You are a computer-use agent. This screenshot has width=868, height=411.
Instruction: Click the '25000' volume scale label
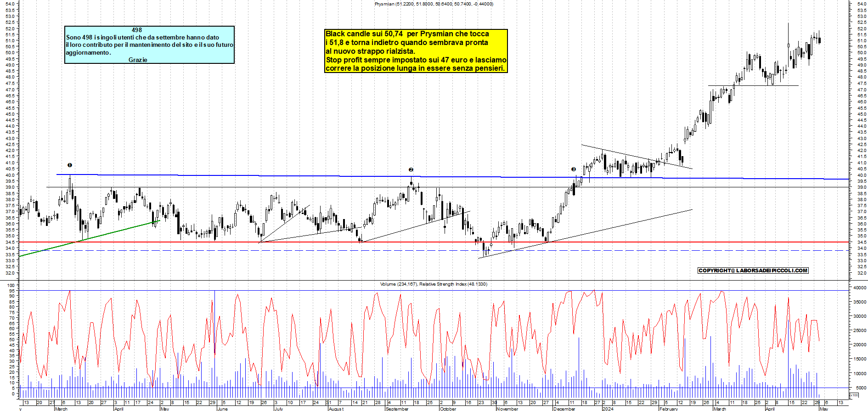(x=860, y=330)
